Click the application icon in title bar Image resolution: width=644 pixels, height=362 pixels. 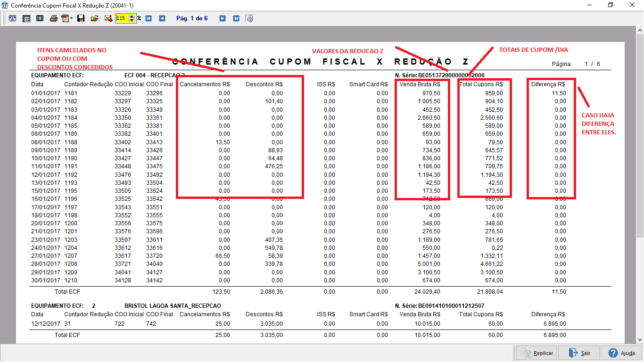pyautogui.click(x=5, y=5)
